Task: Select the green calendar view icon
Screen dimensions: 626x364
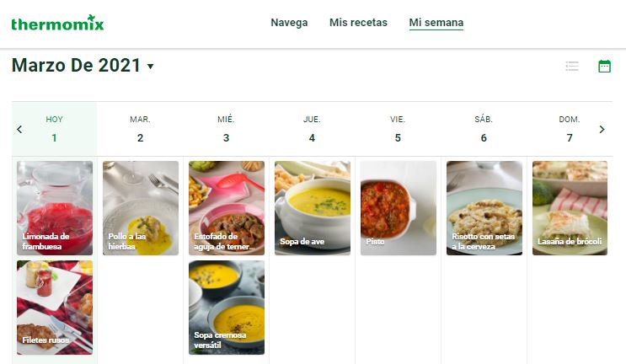Action: (x=604, y=66)
